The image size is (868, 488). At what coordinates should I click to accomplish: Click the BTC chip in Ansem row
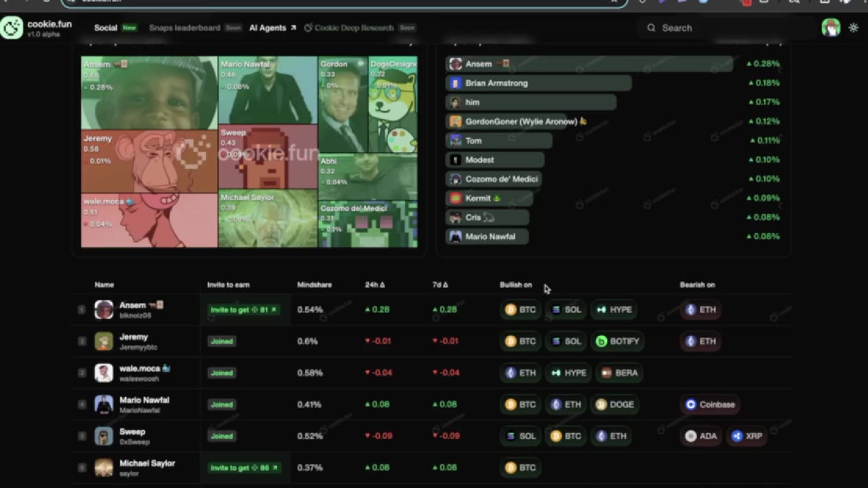coord(520,310)
